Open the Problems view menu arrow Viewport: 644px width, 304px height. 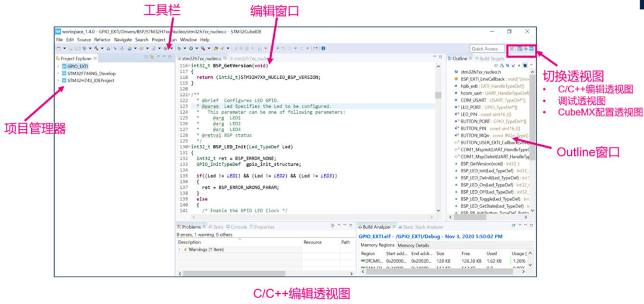(x=339, y=225)
